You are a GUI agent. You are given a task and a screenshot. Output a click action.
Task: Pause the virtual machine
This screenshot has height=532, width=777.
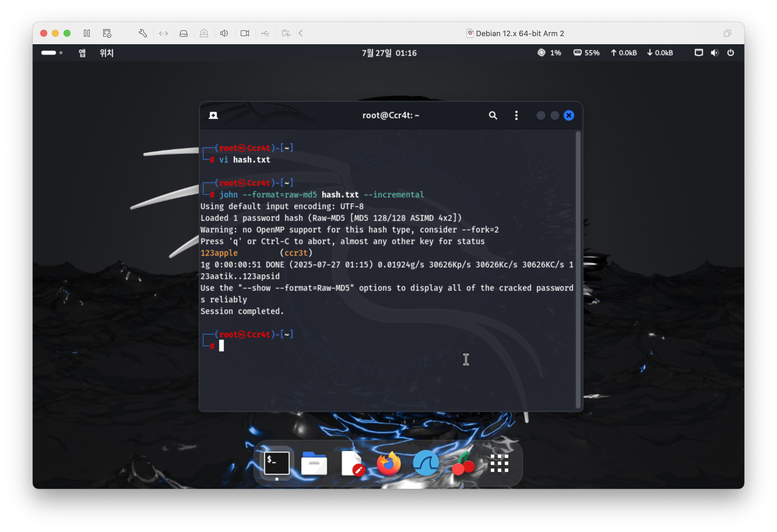pyautogui.click(x=87, y=33)
